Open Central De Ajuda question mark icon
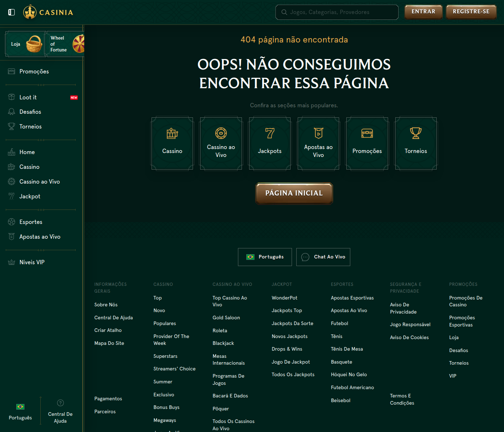The width and height of the screenshot is (504, 432). [60, 403]
